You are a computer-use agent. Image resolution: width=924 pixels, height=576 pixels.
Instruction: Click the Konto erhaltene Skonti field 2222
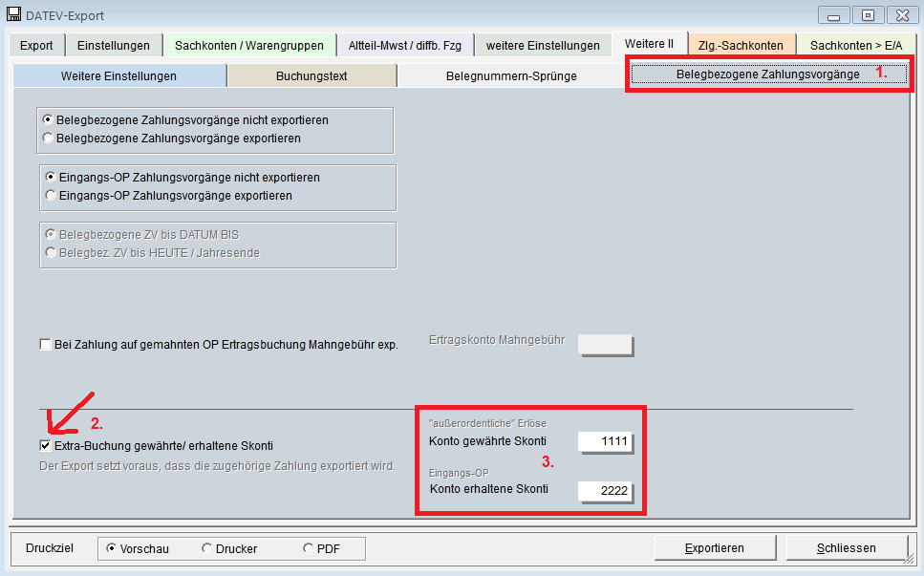click(606, 491)
